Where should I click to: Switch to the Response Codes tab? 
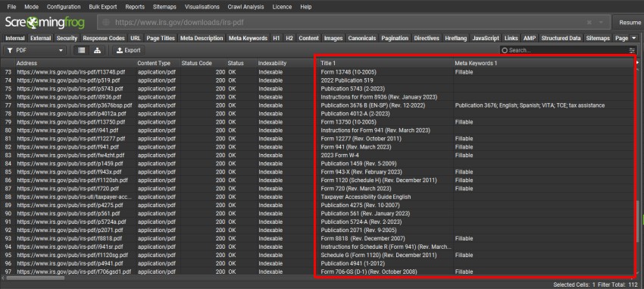(x=104, y=38)
